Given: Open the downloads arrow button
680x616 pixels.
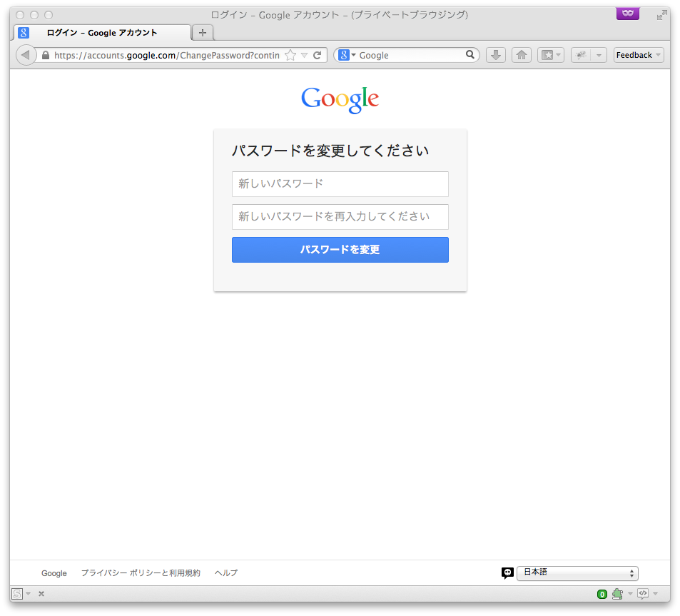Looking at the screenshot, I should 496,55.
